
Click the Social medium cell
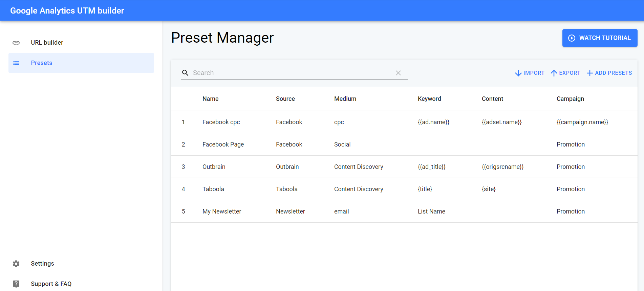tap(342, 144)
